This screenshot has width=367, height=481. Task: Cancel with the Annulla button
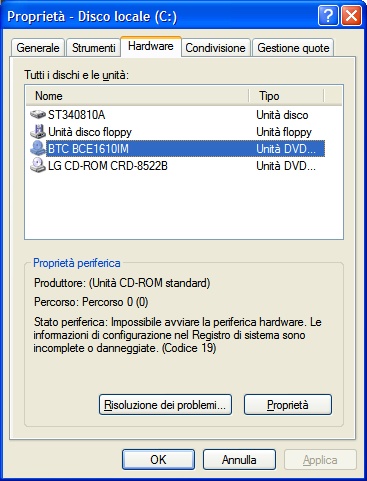pos(239,460)
